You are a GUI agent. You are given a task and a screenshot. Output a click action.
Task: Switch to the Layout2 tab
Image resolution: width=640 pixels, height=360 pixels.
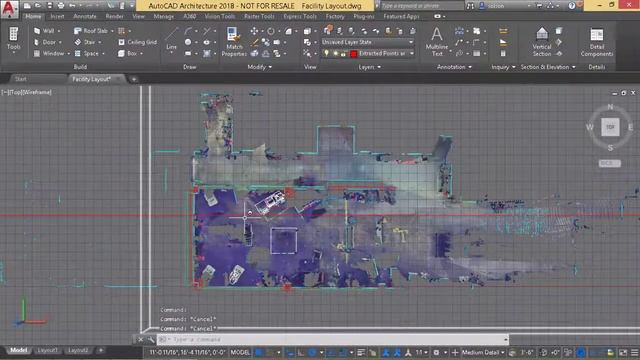pos(78,350)
